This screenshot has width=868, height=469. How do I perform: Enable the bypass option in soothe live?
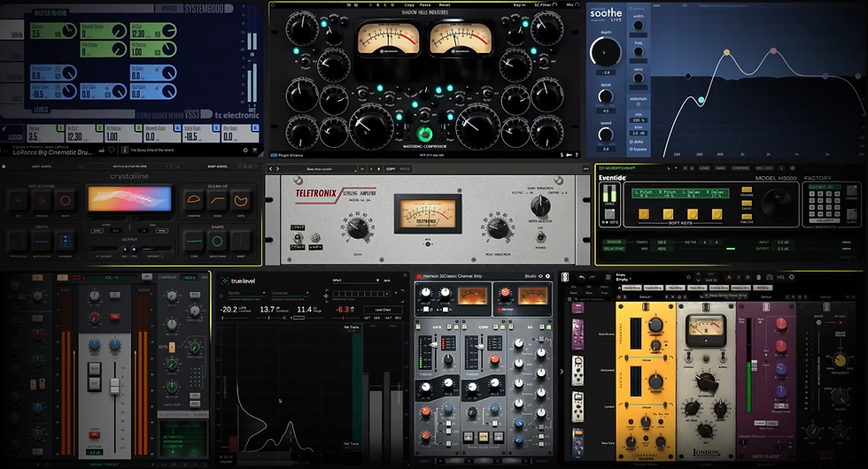(x=639, y=150)
